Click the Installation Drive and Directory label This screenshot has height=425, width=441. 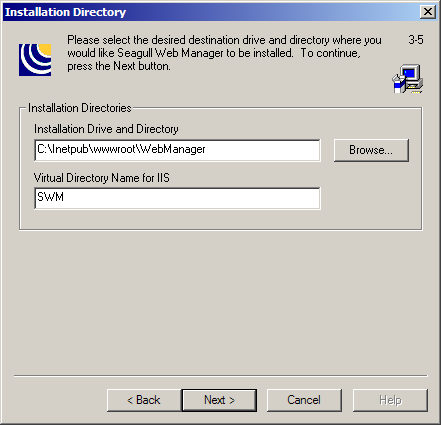pyautogui.click(x=106, y=129)
